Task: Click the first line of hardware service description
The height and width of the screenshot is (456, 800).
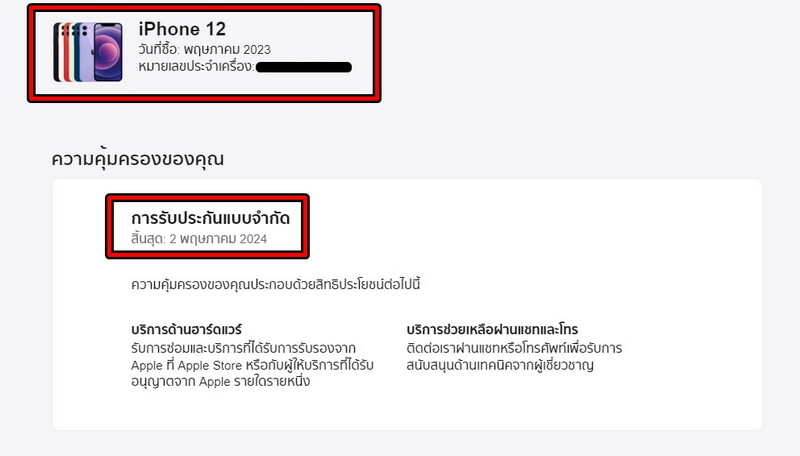Action: pos(243,348)
